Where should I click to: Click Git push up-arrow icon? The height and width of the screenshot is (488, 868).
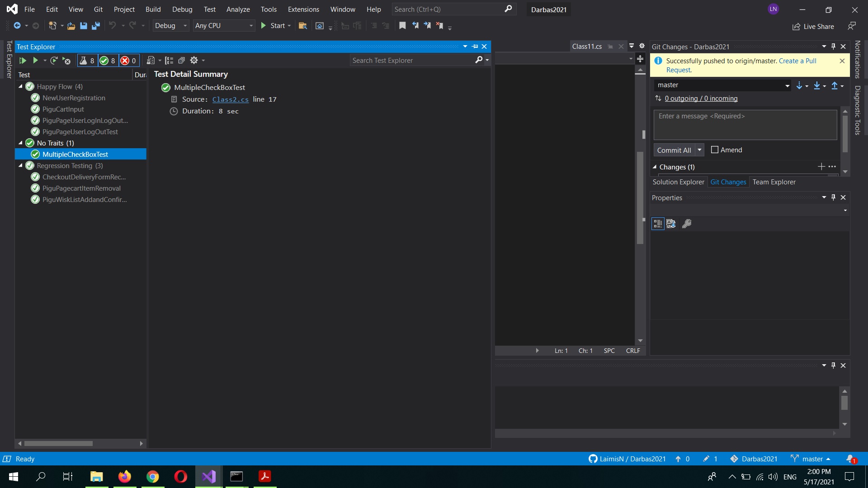[835, 85]
